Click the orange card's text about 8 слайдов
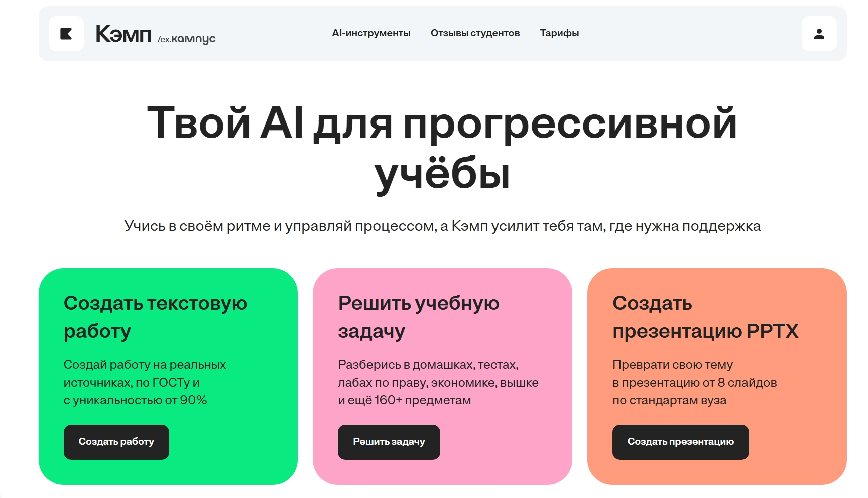This screenshot has width=868, height=498. coord(694,382)
